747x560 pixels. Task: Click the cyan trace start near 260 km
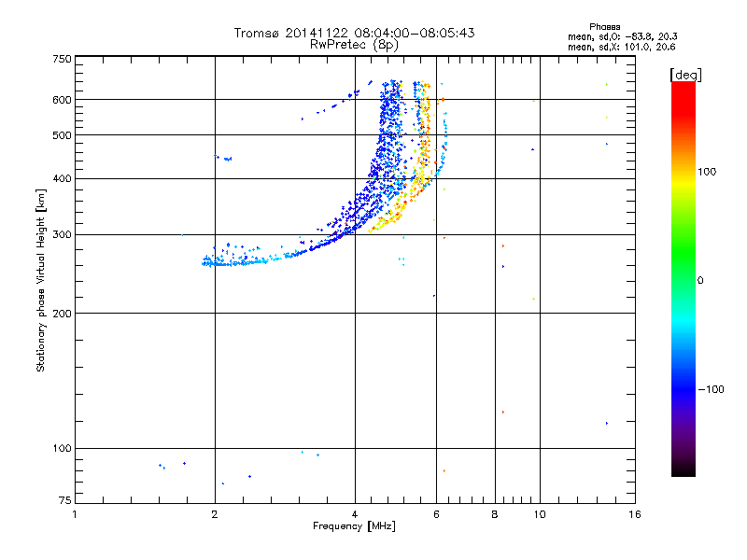click(207, 262)
